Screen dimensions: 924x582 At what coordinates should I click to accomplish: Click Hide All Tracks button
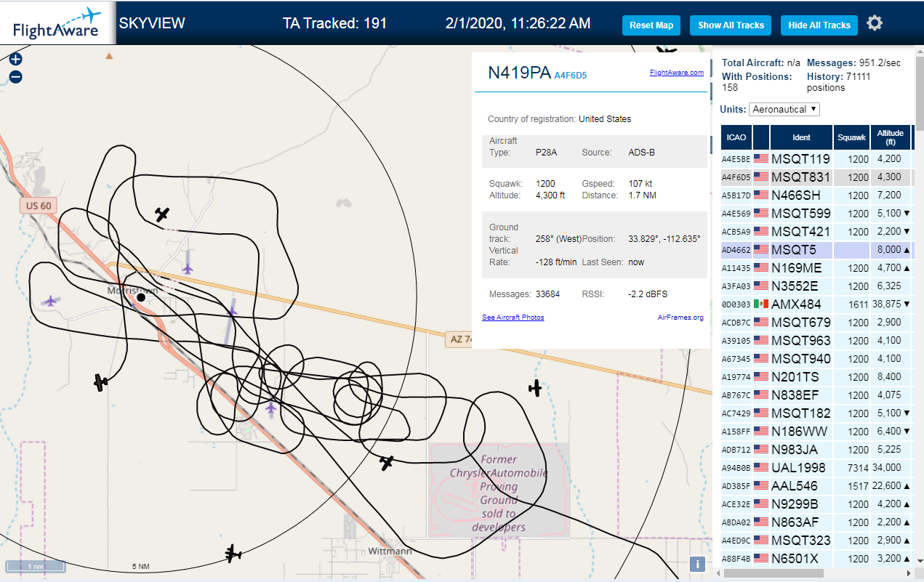[819, 25]
